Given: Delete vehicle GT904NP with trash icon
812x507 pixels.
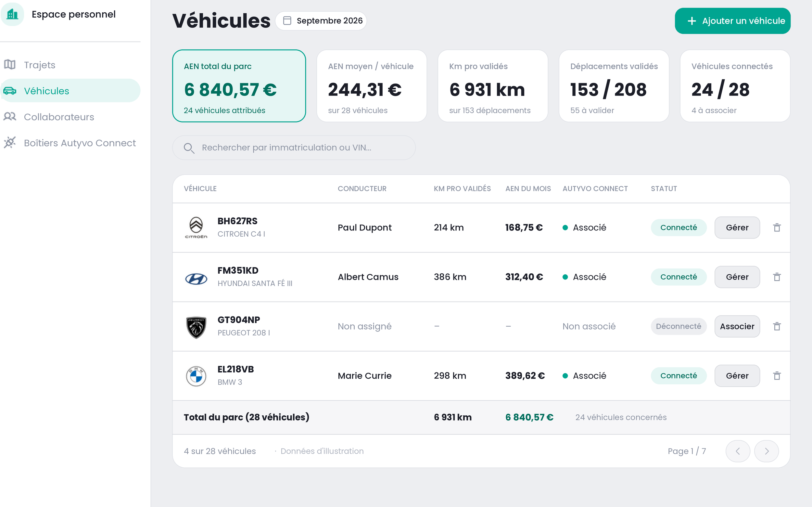Looking at the screenshot, I should (x=777, y=326).
